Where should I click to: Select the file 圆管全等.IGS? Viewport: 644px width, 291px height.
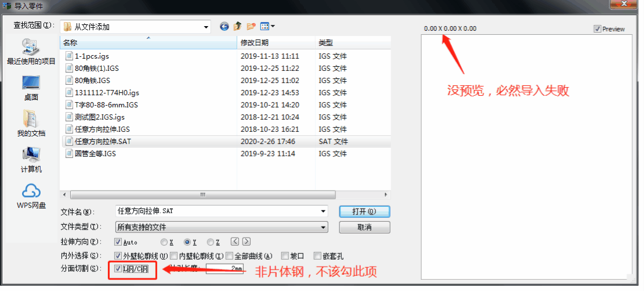(x=95, y=154)
